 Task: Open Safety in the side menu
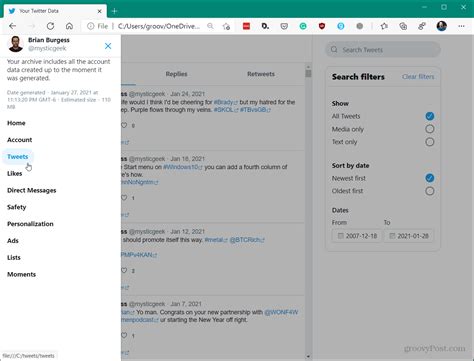click(16, 207)
